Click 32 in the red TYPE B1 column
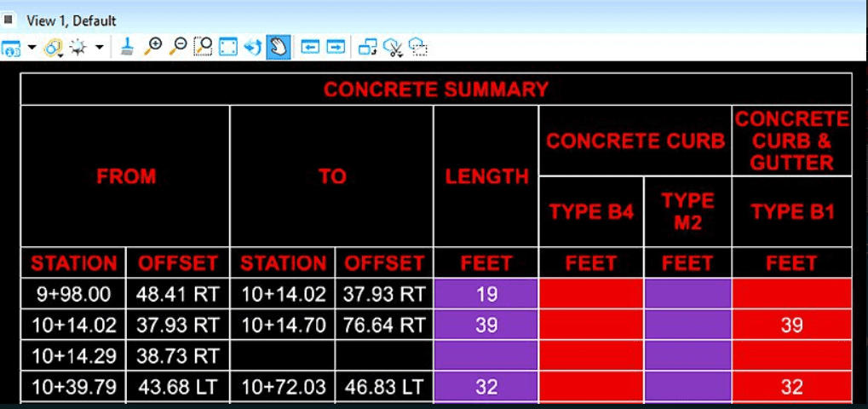This screenshot has height=409, width=868. tap(791, 387)
